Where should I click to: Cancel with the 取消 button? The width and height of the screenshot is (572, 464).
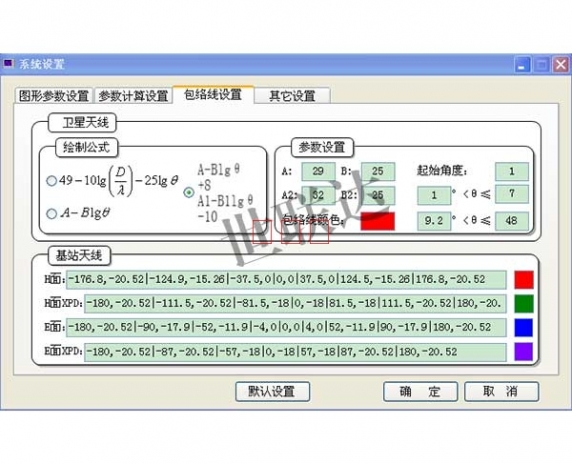(x=501, y=392)
